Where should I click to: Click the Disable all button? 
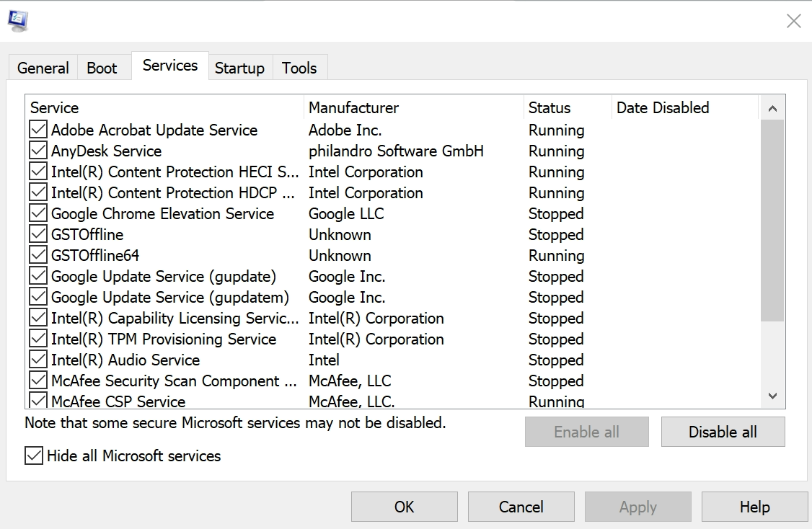point(723,432)
